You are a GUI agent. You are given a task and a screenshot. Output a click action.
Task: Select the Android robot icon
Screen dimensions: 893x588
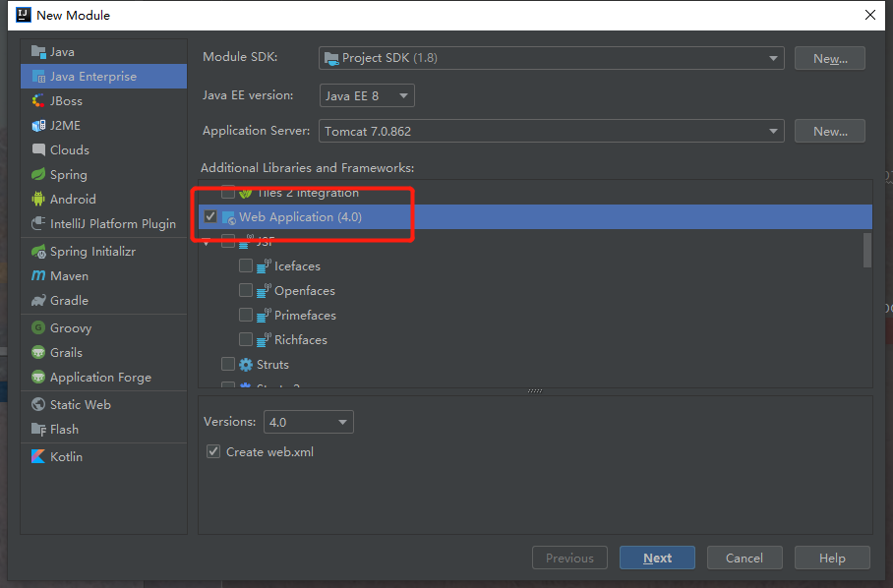38,199
